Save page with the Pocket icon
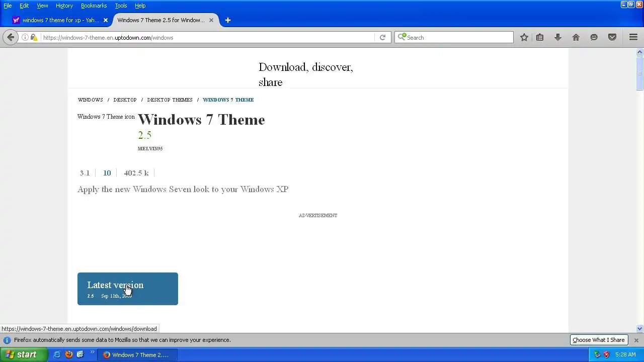This screenshot has width=644, height=362. click(x=612, y=37)
